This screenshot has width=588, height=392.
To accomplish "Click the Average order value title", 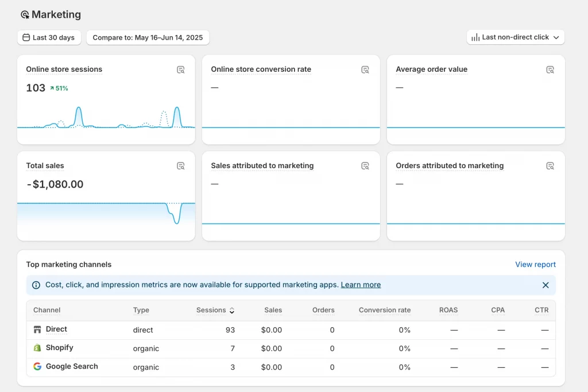I will (432, 69).
